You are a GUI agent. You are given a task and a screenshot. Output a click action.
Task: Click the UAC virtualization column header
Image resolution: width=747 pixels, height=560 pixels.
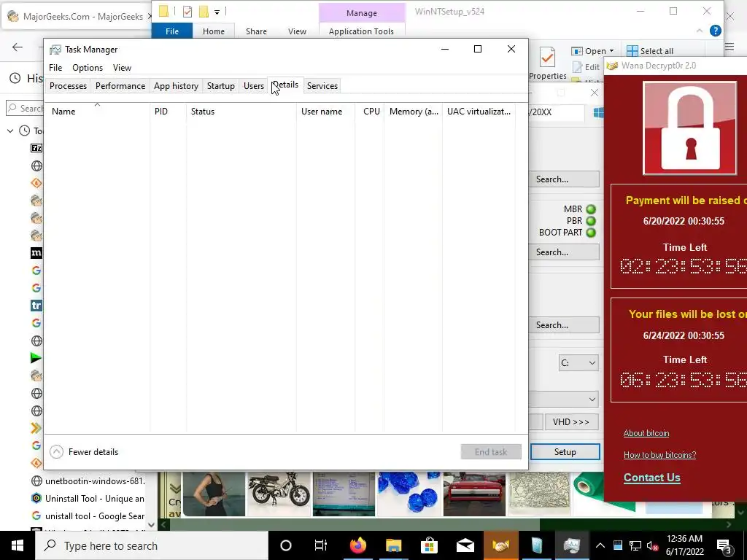479,112
